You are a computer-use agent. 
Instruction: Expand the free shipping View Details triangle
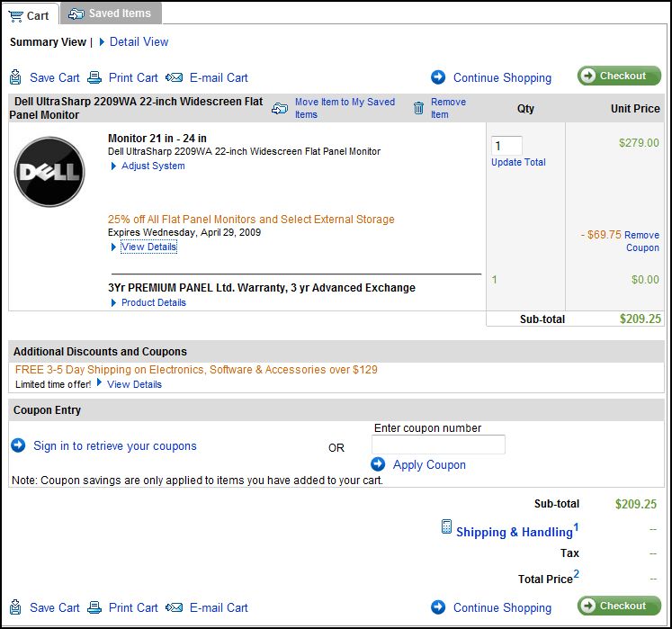[100, 382]
